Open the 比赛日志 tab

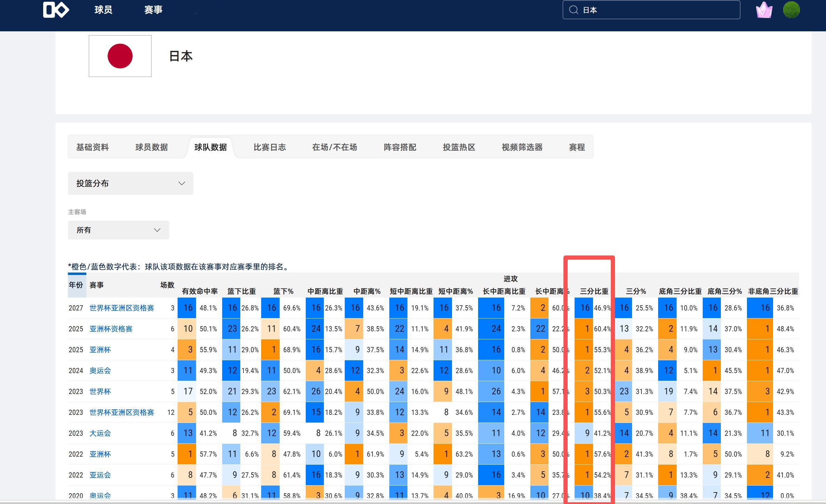[x=270, y=147]
